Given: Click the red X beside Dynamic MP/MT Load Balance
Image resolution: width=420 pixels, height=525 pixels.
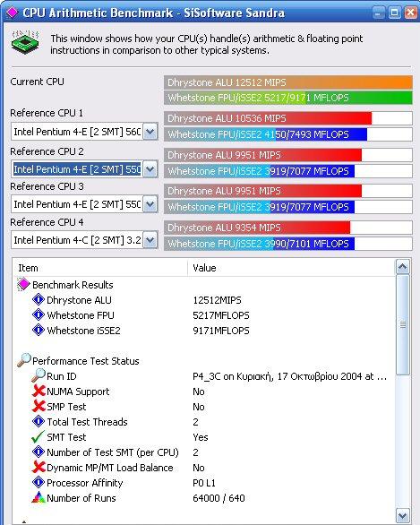Looking at the screenshot, I should [39, 467].
